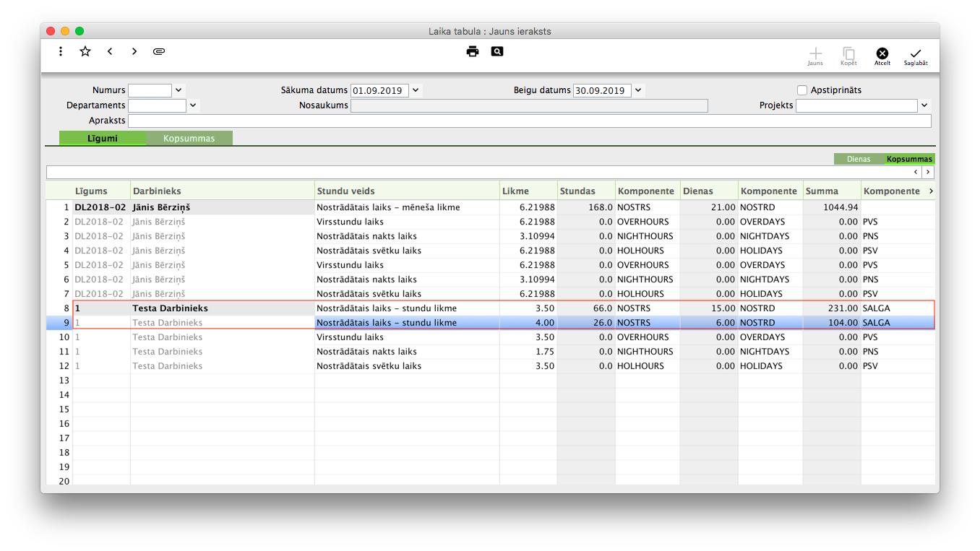Expand the Numurs dropdown
Screen dimensions: 980x551
tap(179, 90)
